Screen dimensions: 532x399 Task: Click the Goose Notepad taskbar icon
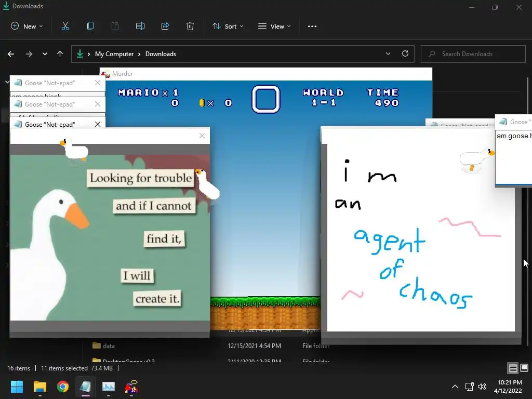[x=86, y=387]
